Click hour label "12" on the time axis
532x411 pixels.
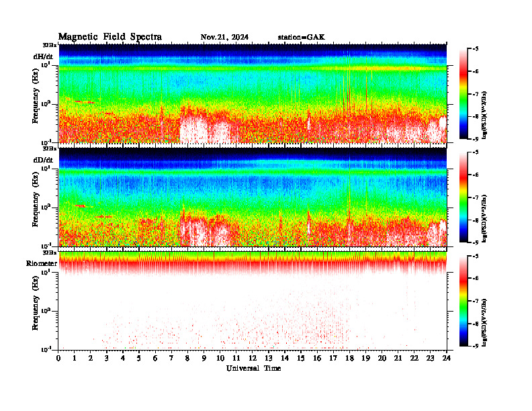(253, 359)
